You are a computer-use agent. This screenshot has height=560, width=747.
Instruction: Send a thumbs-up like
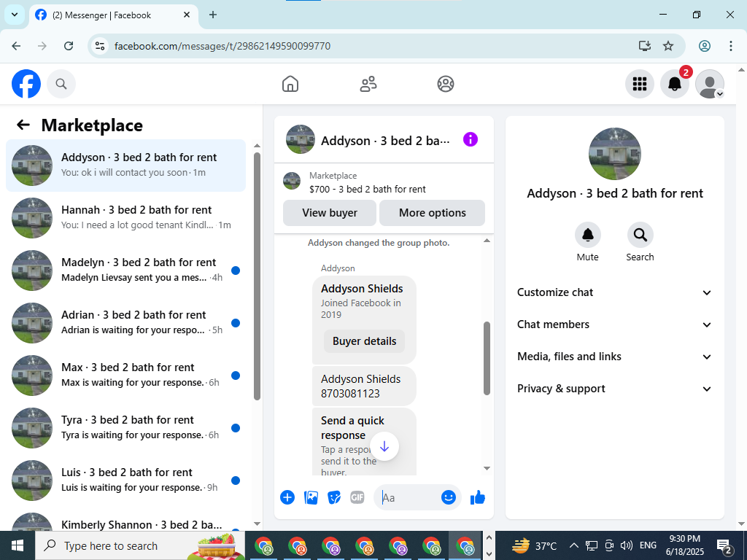click(x=477, y=497)
